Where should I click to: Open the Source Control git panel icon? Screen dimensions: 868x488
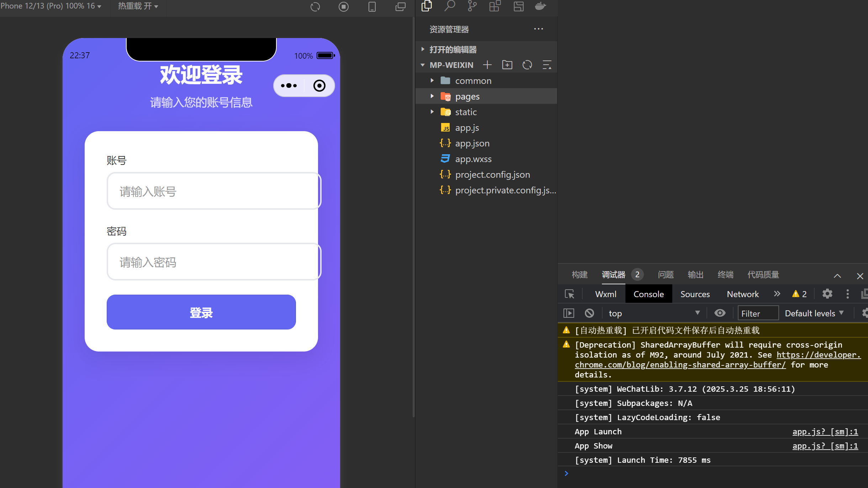(472, 6)
